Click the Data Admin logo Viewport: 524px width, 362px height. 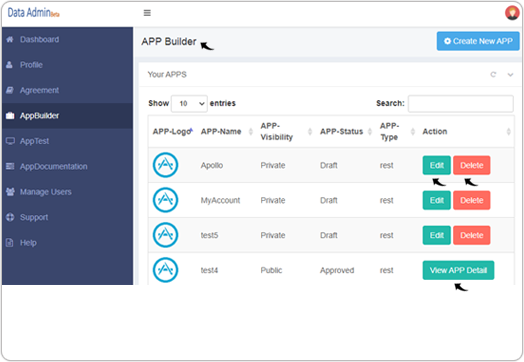[33, 13]
